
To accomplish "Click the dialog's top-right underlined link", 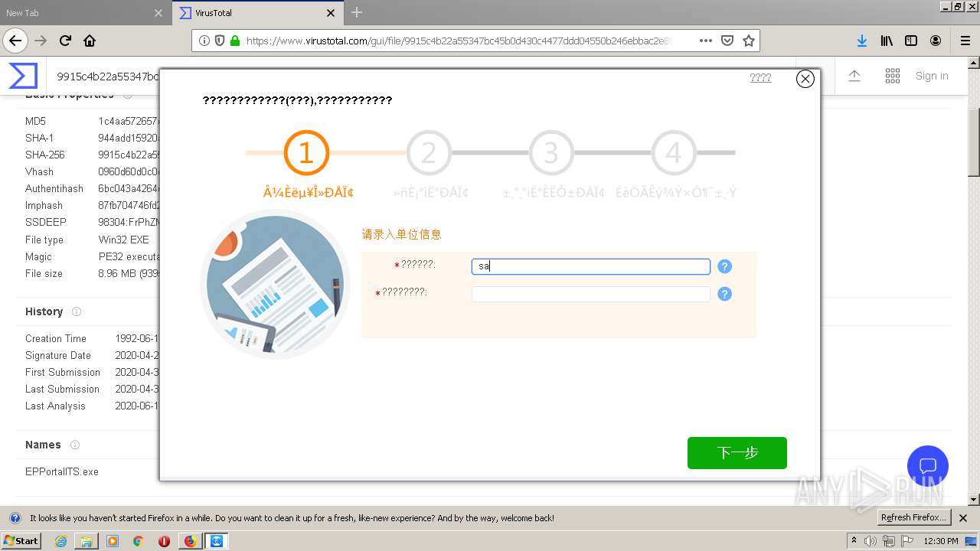I will [x=760, y=77].
